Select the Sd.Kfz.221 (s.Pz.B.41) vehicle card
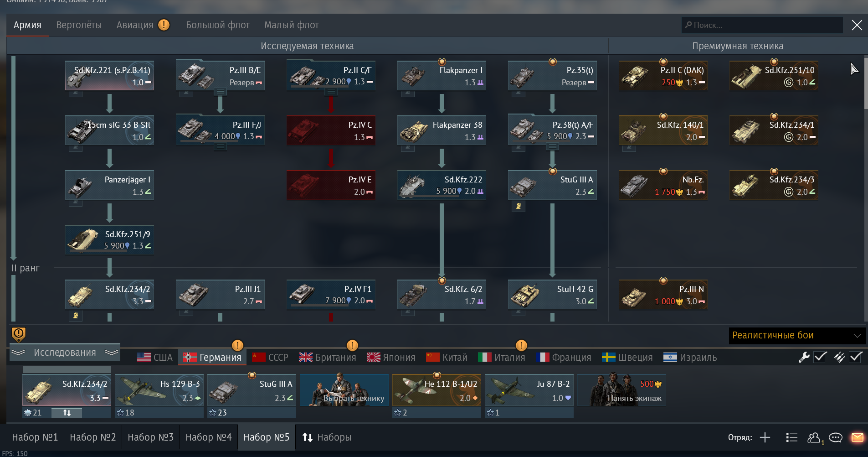This screenshot has height=457, width=868. pos(109,76)
